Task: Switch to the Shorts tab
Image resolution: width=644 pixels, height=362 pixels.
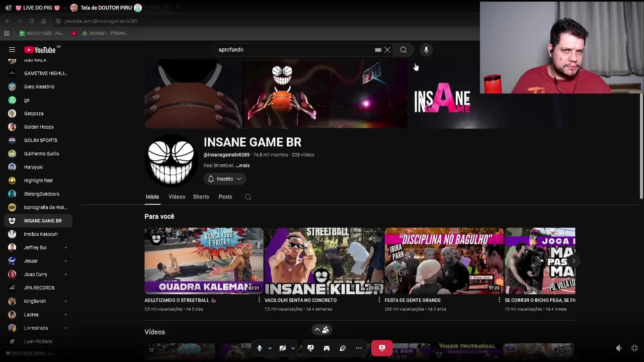Action: pos(201,197)
